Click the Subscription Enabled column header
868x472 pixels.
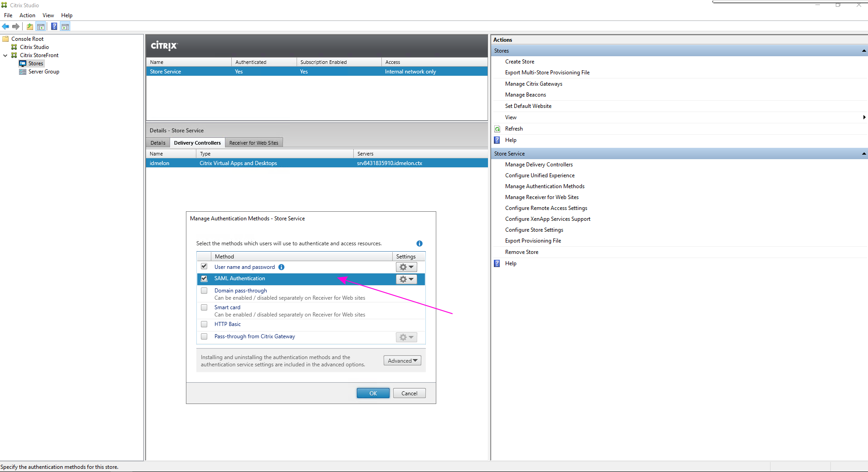click(x=339, y=62)
